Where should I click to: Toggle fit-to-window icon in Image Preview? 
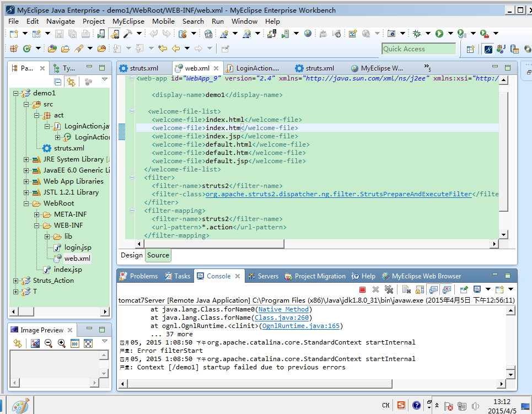point(88,343)
